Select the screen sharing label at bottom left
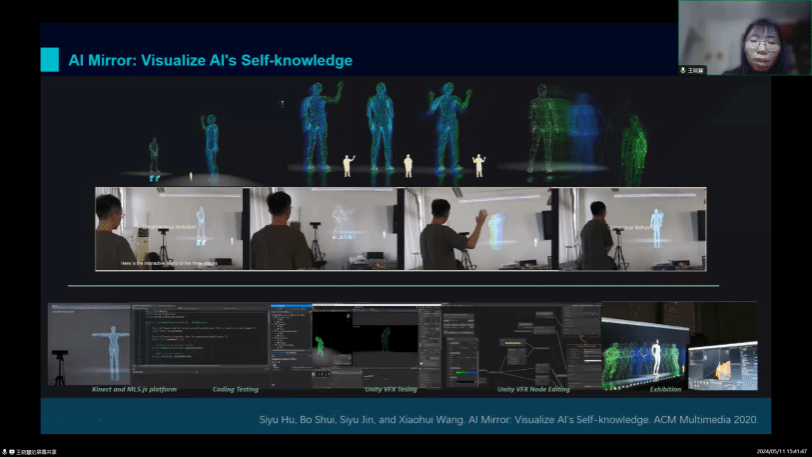This screenshot has width=812, height=457. tap(33, 452)
